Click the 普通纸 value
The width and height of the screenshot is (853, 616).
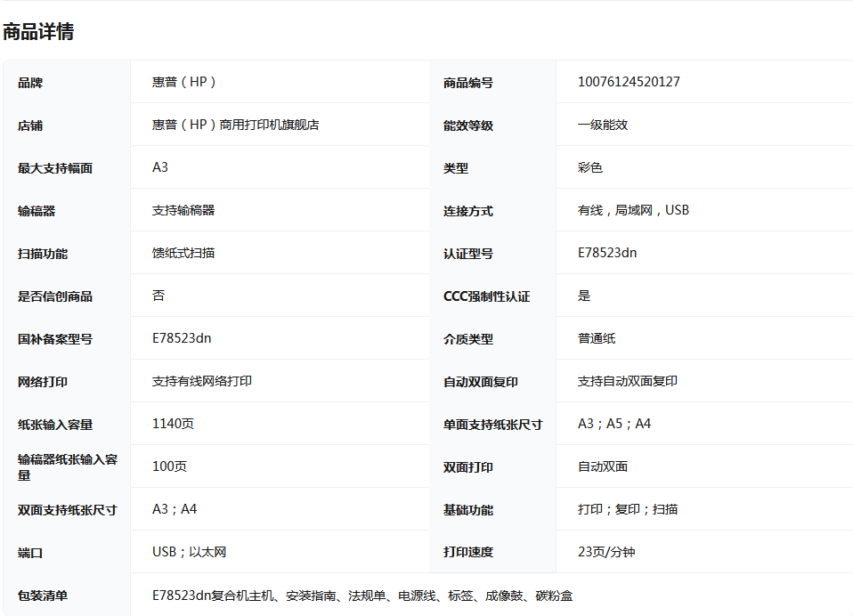[597, 339]
